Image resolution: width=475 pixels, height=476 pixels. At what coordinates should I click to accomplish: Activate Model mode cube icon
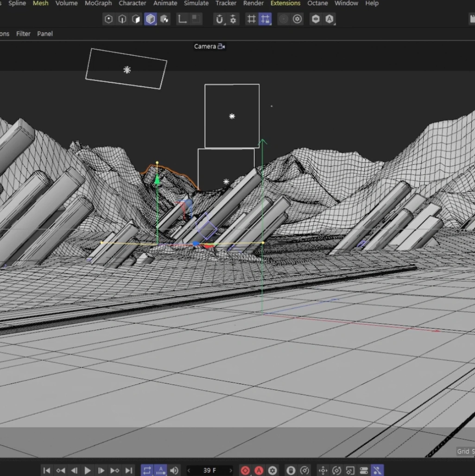pos(150,19)
